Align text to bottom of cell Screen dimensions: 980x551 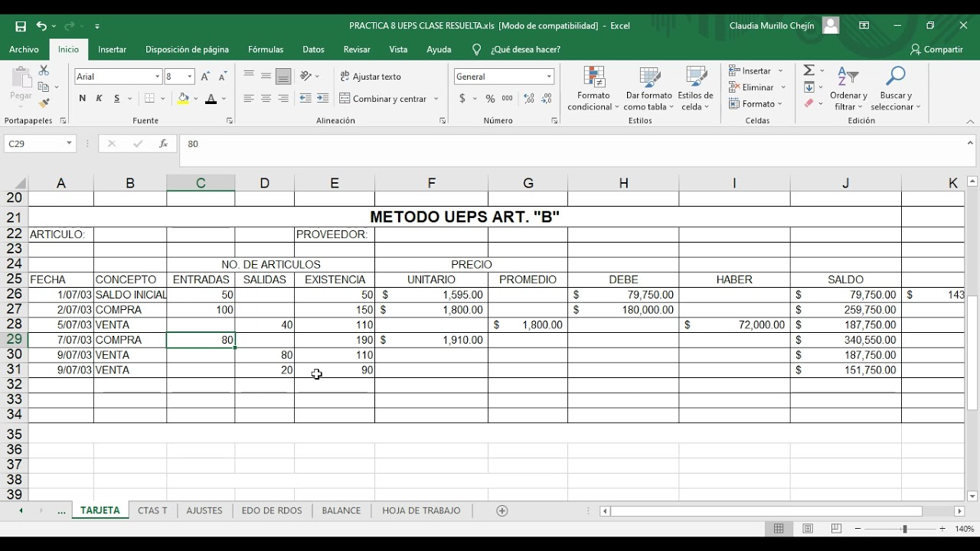coord(283,76)
